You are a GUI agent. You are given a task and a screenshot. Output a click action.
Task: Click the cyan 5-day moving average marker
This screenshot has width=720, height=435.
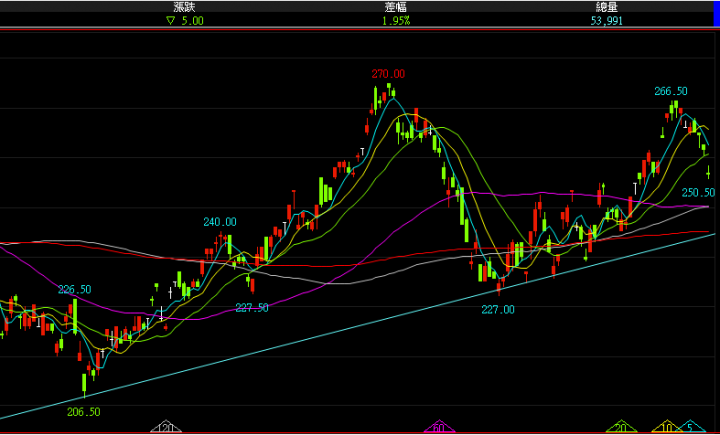[690, 428]
